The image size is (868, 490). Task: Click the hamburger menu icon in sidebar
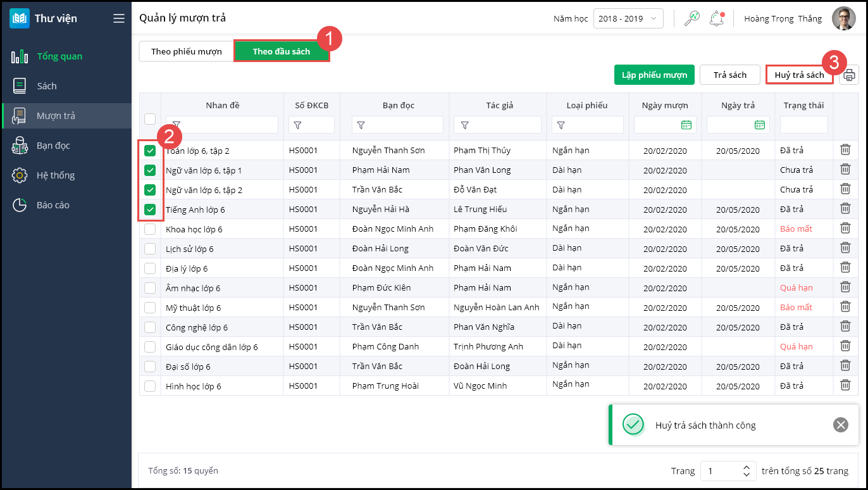(x=118, y=18)
